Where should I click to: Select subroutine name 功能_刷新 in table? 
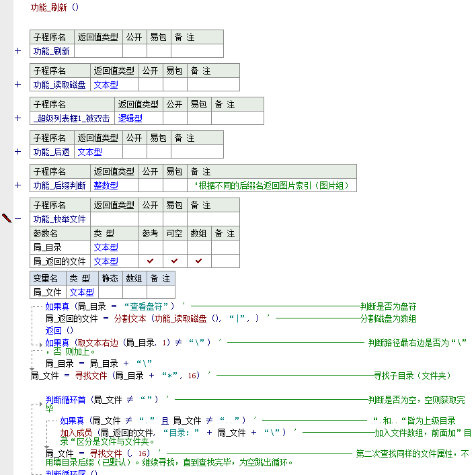pos(52,51)
